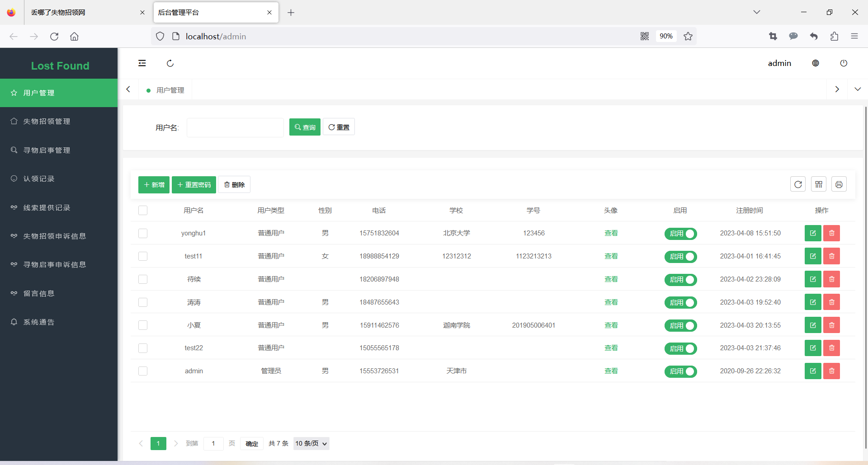Screen dimensions: 868x465
Task: Open the column filter grid icon
Action: (819, 184)
